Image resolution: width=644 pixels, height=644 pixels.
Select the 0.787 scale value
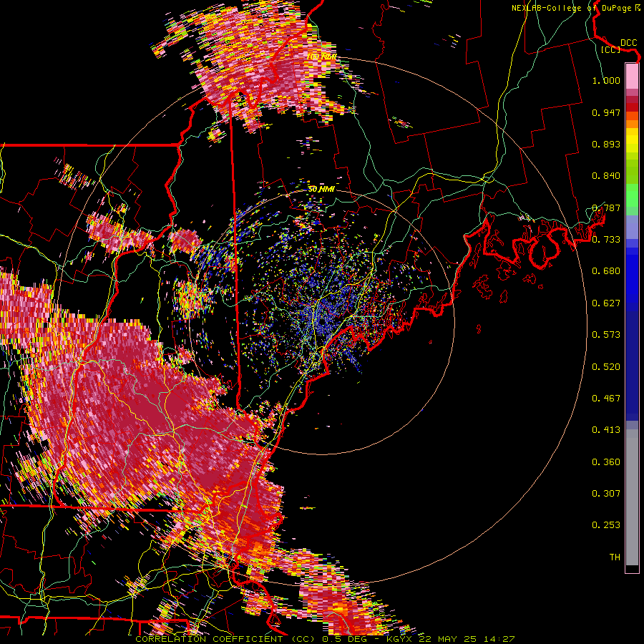point(606,208)
